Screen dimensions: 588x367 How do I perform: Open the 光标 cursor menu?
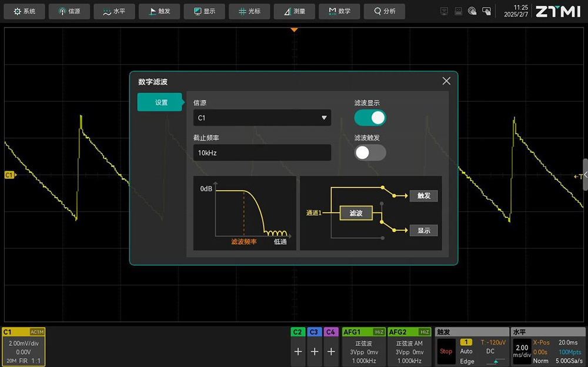249,11
